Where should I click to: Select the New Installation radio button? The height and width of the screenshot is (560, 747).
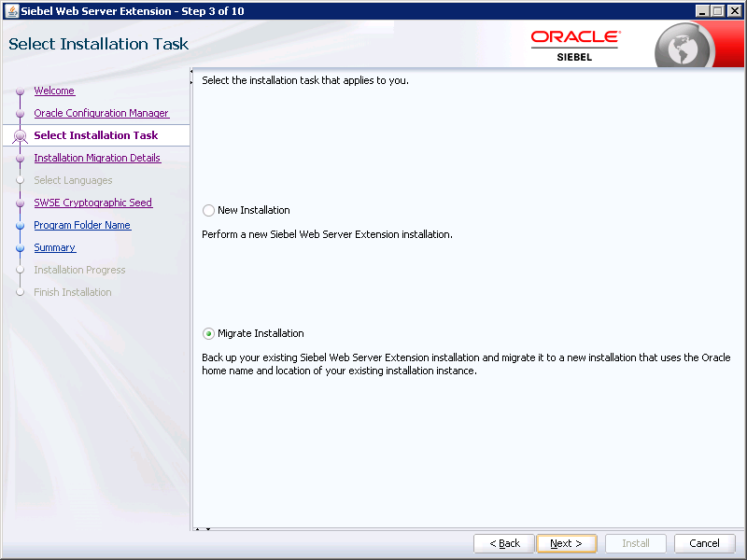click(x=208, y=211)
